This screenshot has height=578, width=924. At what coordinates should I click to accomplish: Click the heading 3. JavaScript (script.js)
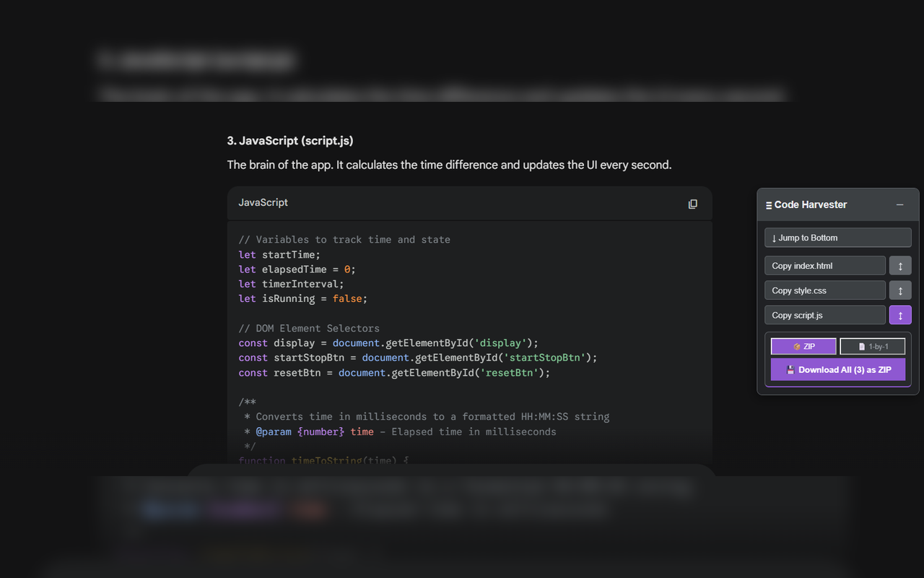click(290, 140)
